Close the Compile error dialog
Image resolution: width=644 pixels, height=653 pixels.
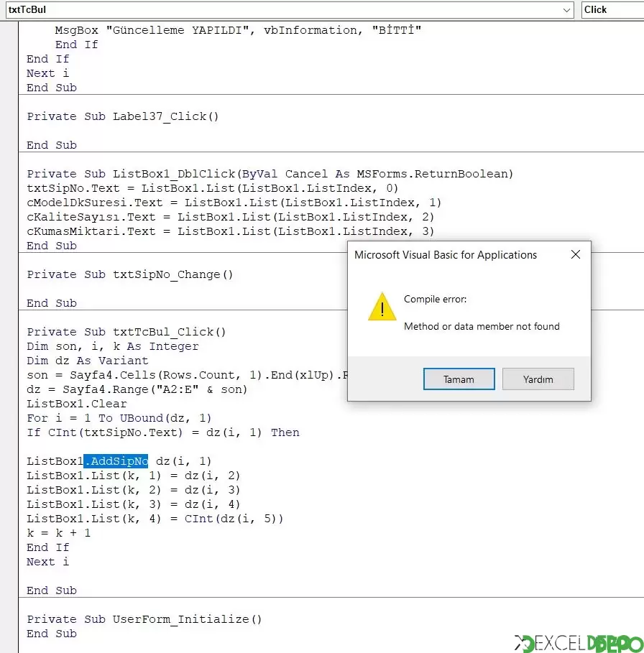coord(576,254)
